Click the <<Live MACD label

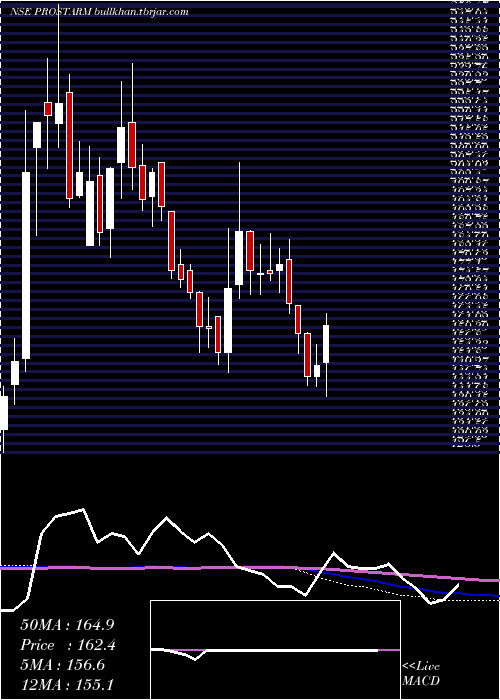421,674
